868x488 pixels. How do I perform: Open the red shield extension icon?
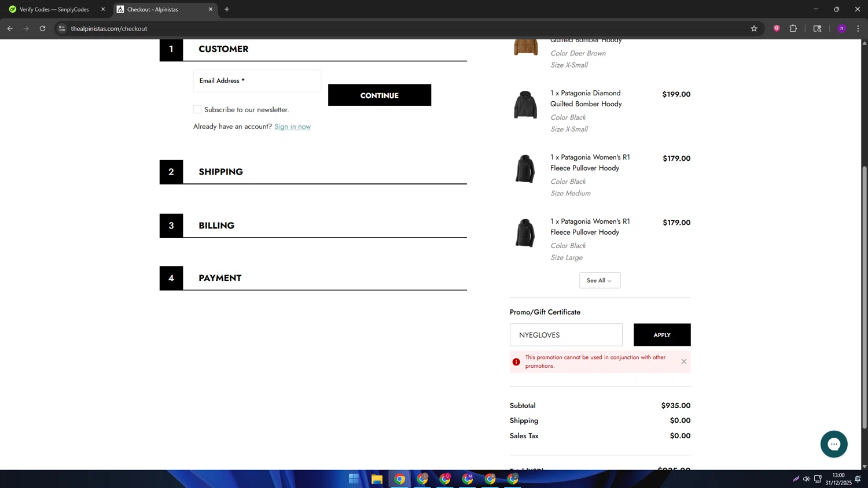(x=777, y=28)
